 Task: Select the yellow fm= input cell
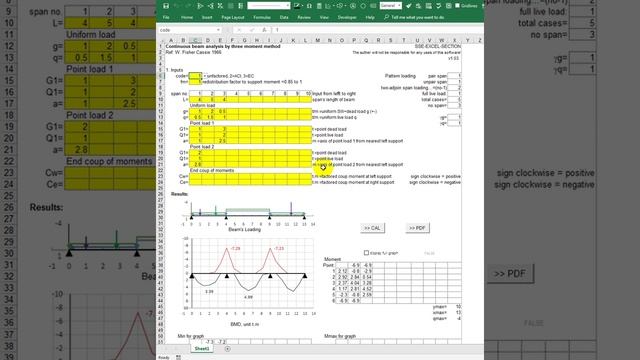pos(195,82)
